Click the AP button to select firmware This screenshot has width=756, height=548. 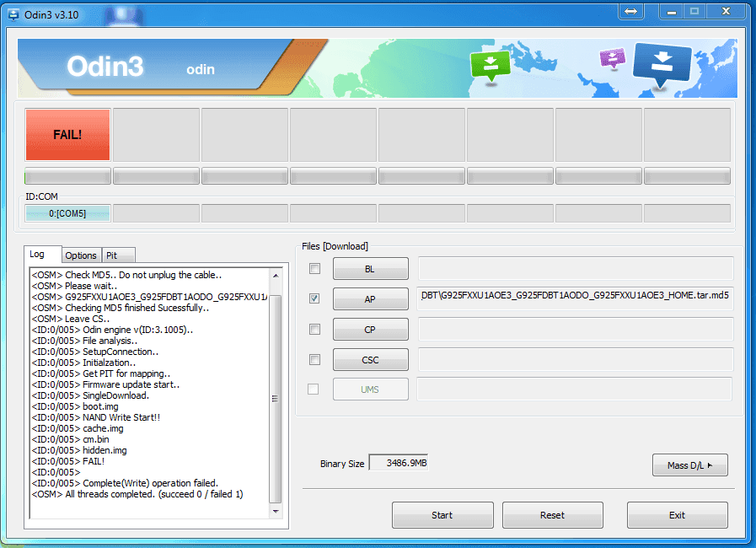370,299
